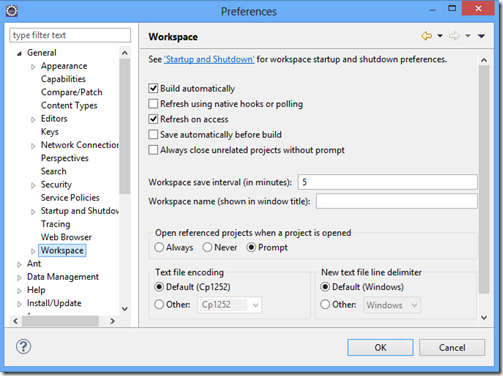Select Other text file encoding option
Viewport: 503px width, 376px height.
pos(159,304)
